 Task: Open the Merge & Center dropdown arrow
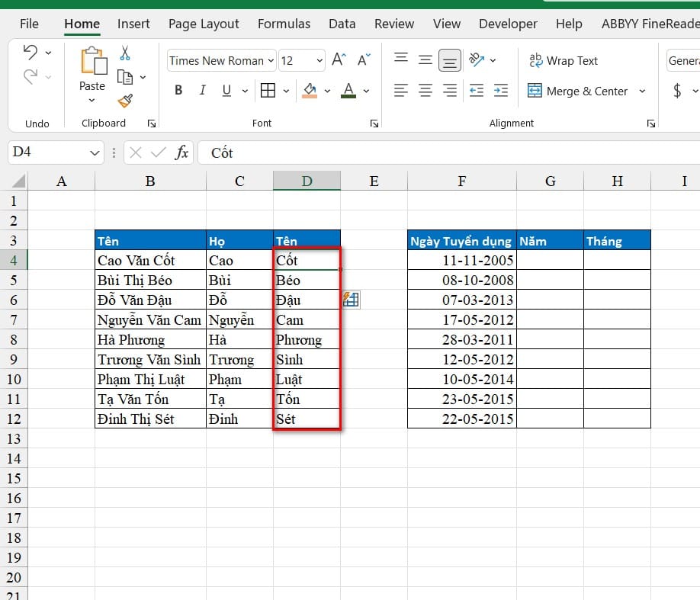click(642, 91)
